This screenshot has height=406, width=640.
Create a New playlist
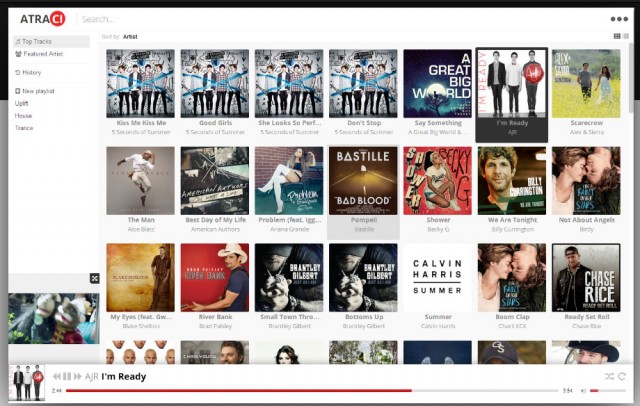35,91
